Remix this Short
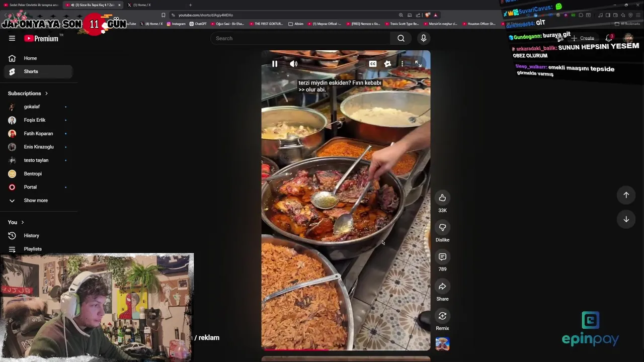The image size is (644, 362). point(442,316)
